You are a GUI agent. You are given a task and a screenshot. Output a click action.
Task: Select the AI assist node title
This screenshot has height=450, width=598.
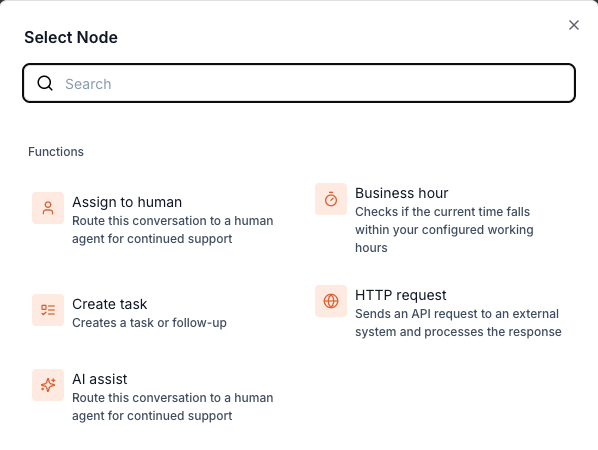(100, 379)
